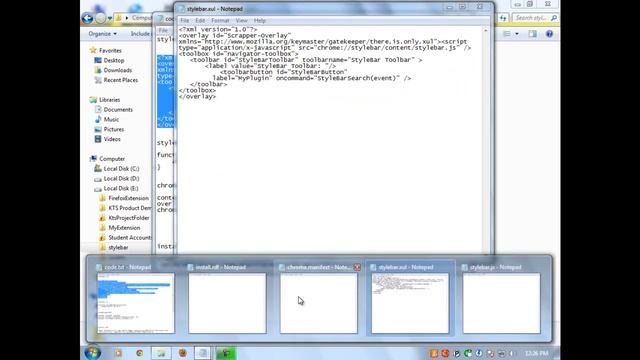Open Explorer help with the question mark icon
This screenshot has width=640, height=360.
point(549,34)
